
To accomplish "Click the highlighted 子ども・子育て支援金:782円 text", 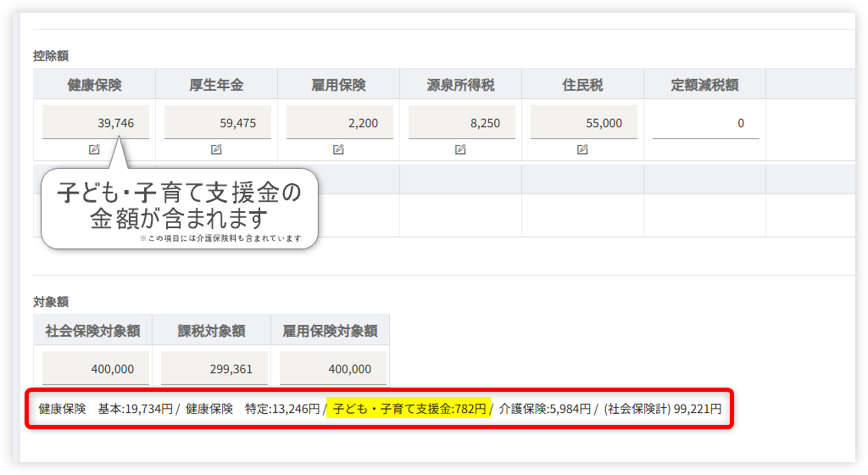I will [409, 409].
